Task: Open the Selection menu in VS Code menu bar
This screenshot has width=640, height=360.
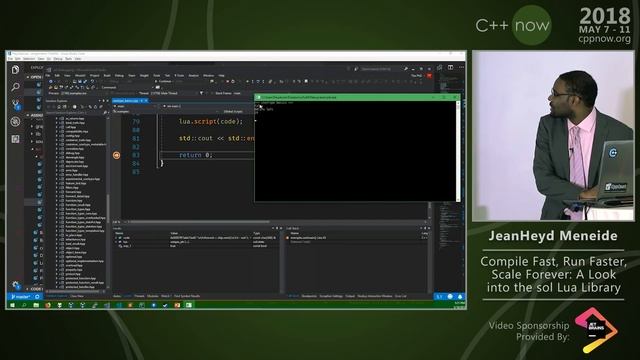Action: coord(29,59)
